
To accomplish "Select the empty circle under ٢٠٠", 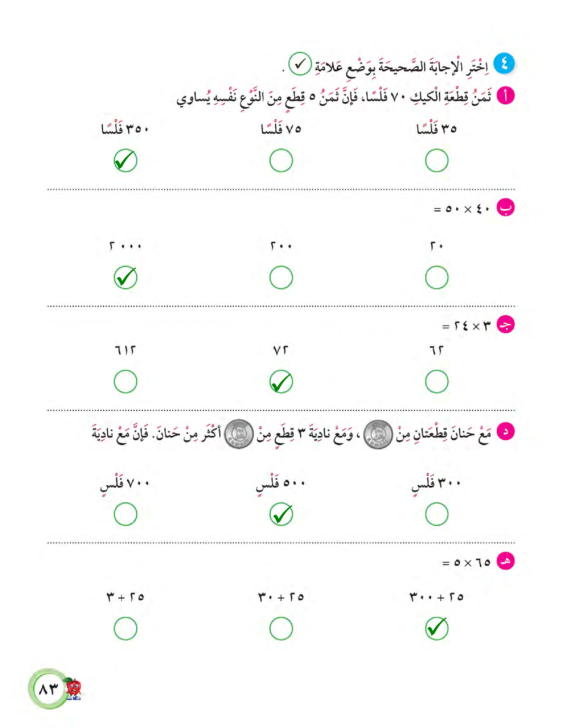I will (x=281, y=277).
